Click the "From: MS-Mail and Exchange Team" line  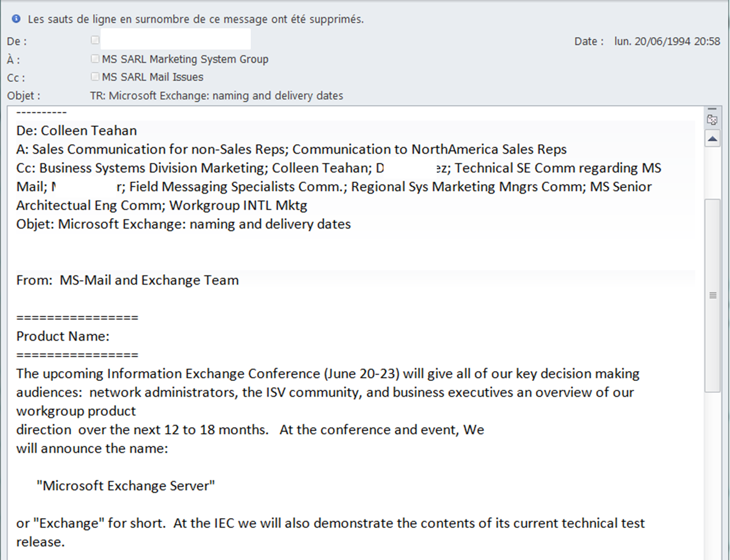[127, 280]
